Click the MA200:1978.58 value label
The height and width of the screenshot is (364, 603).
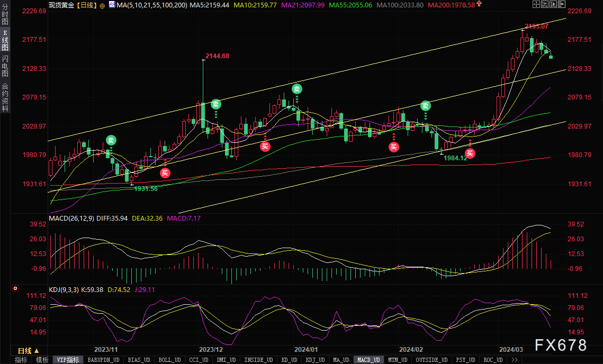point(452,5)
